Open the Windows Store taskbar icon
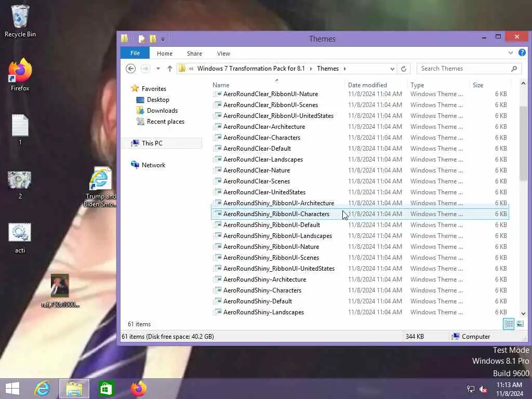Screen dimensions: 532x399 (106, 389)
